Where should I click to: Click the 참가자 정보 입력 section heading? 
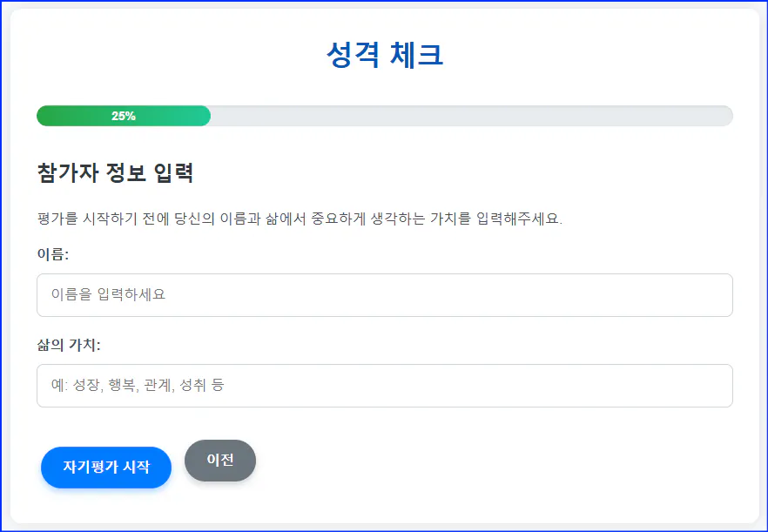coord(114,172)
